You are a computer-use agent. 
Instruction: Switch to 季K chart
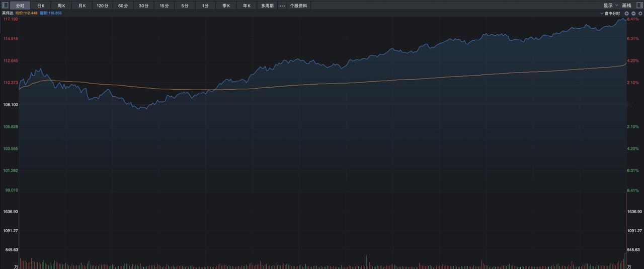[226, 6]
